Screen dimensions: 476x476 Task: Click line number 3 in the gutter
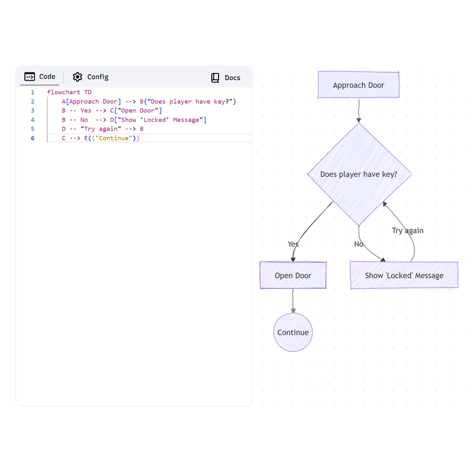pos(32,110)
